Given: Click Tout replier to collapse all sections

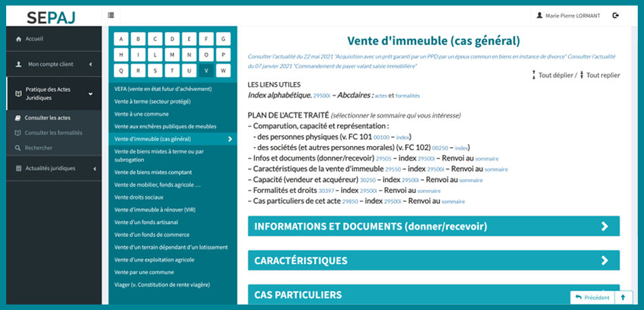Looking at the screenshot, I should coord(600,75).
